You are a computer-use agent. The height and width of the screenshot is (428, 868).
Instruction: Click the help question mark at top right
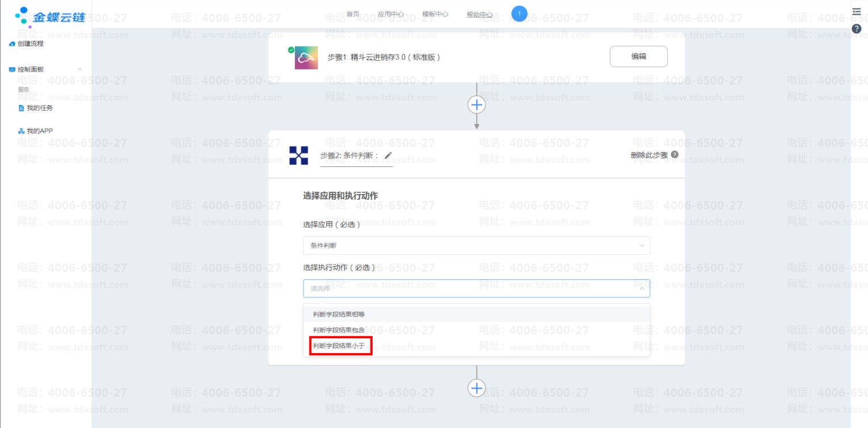pyautogui.click(x=857, y=29)
